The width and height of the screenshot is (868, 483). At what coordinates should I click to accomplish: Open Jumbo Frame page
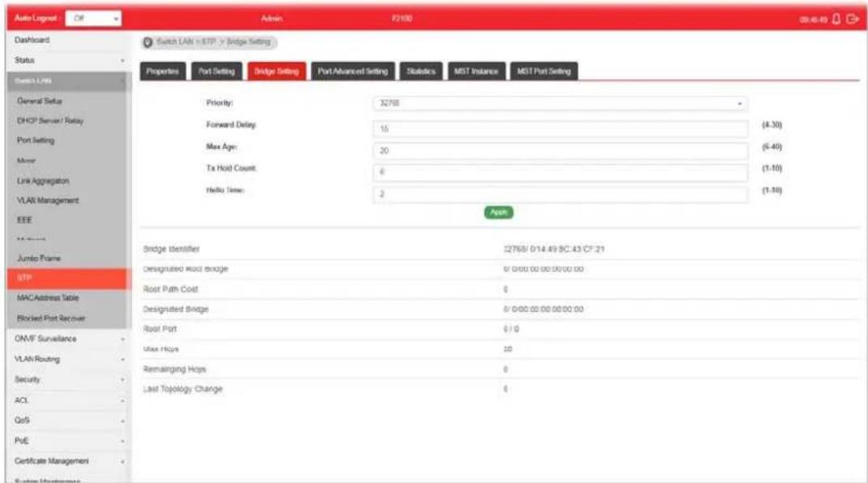tap(39, 259)
